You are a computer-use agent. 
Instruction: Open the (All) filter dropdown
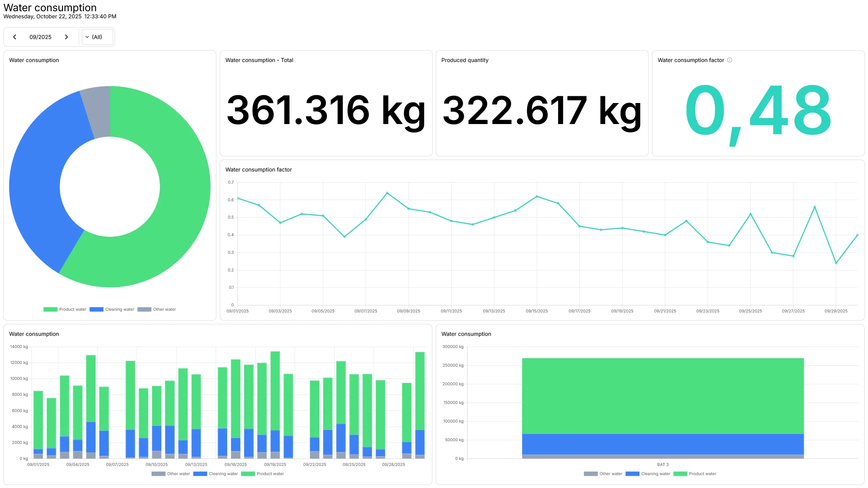tap(97, 37)
